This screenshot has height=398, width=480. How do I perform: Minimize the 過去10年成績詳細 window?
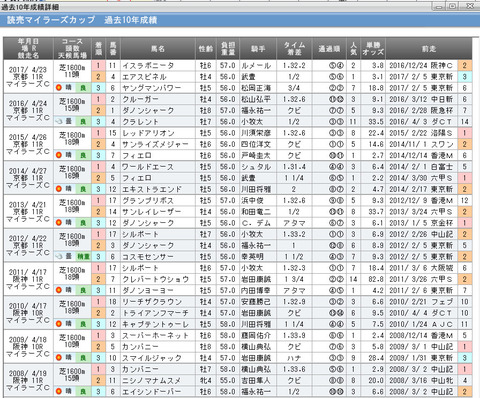click(x=439, y=6)
